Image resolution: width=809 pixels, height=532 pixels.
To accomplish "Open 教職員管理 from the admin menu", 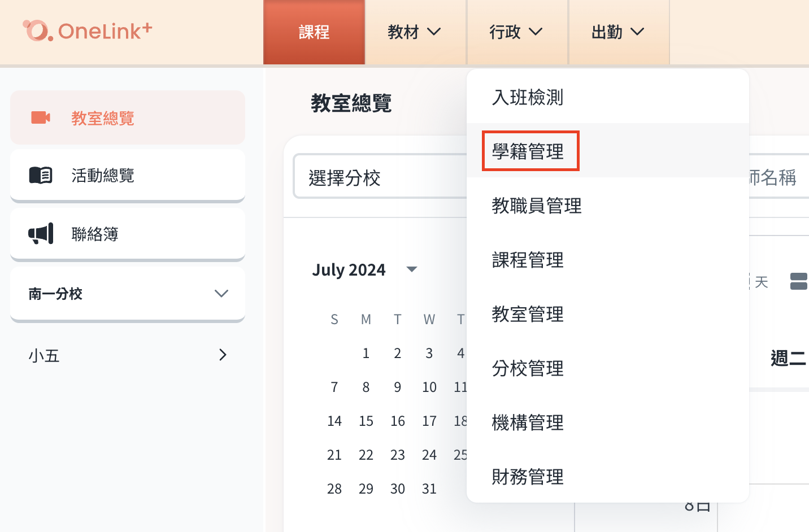I will (x=537, y=206).
